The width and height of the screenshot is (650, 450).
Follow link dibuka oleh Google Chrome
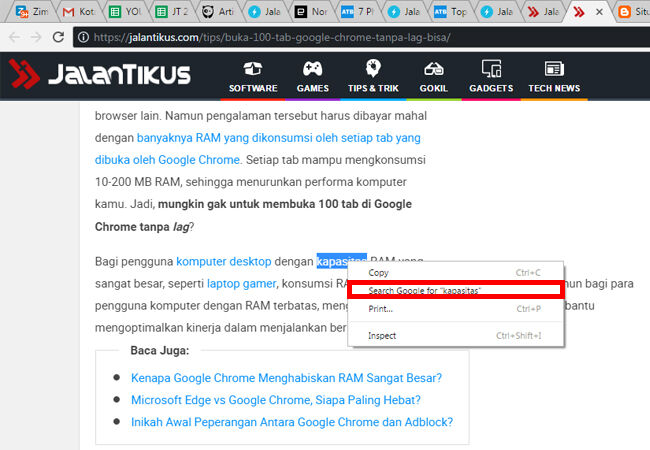(x=167, y=160)
